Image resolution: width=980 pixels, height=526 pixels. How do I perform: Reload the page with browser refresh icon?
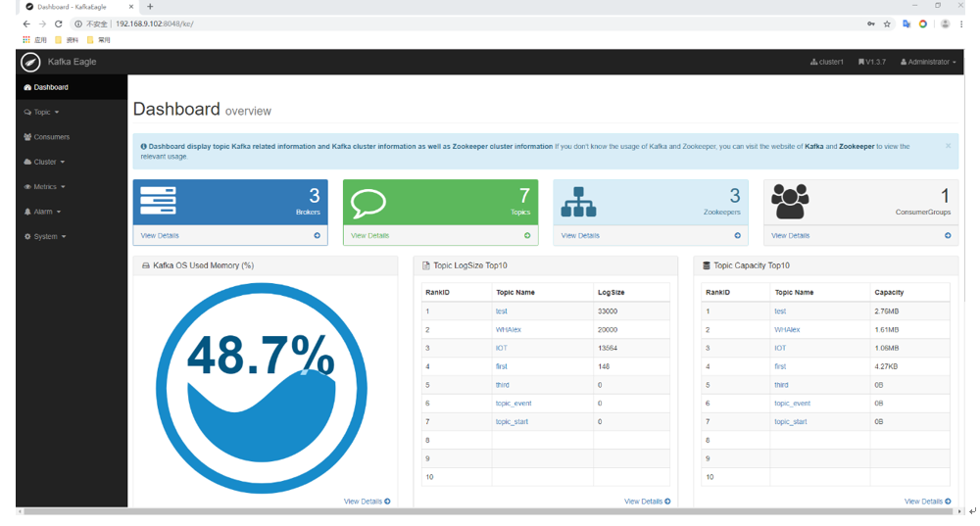click(x=59, y=24)
